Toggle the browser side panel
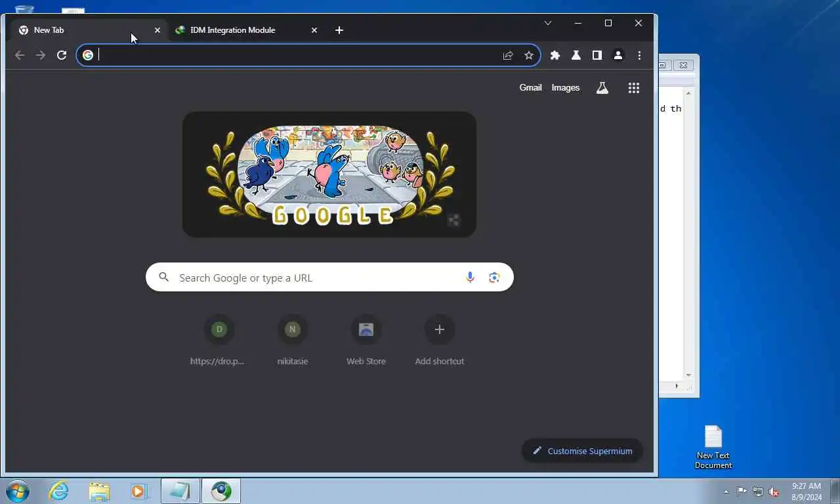Viewport: 840px width, 504px height. click(597, 55)
